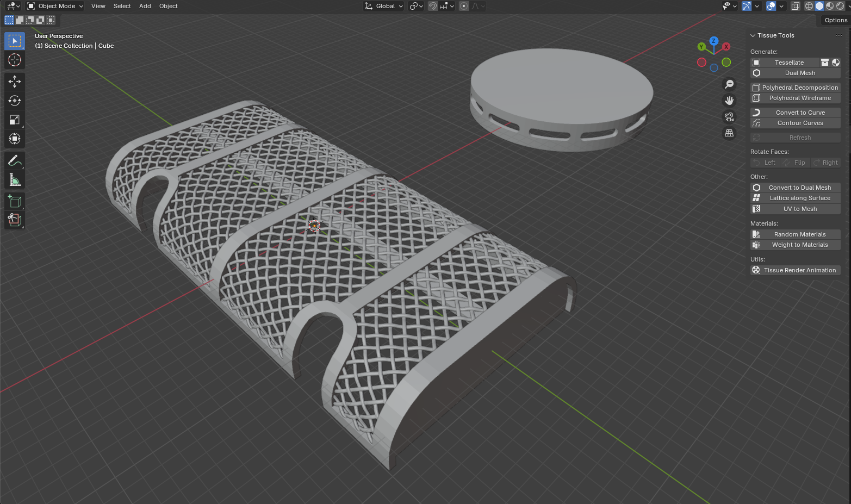This screenshot has height=504, width=851.
Task: Click Convert to Dual Mesh button
Action: (799, 188)
